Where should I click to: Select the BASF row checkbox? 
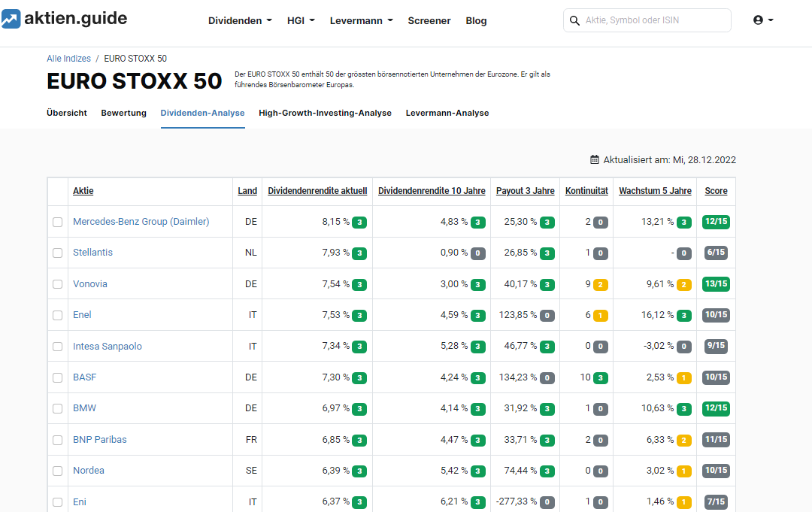(57, 377)
